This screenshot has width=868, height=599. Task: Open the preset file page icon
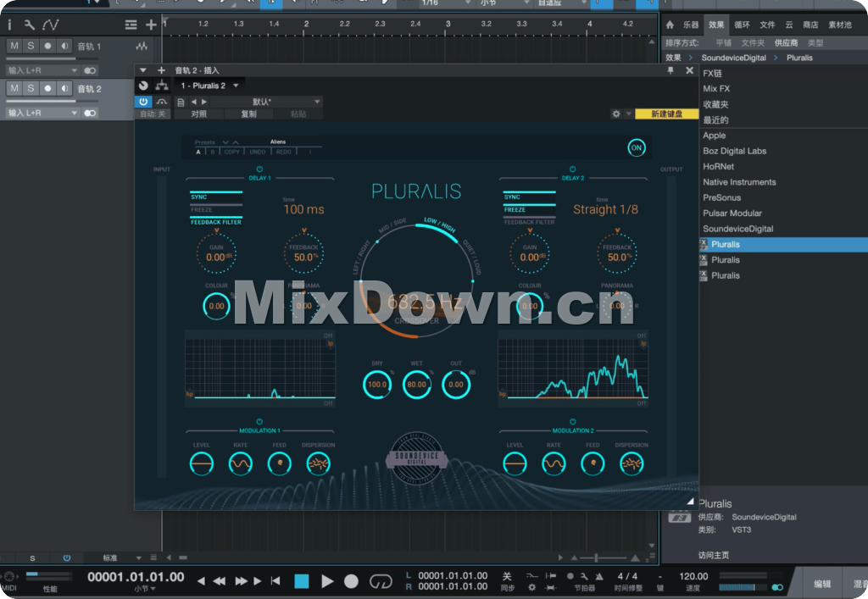[x=181, y=102]
